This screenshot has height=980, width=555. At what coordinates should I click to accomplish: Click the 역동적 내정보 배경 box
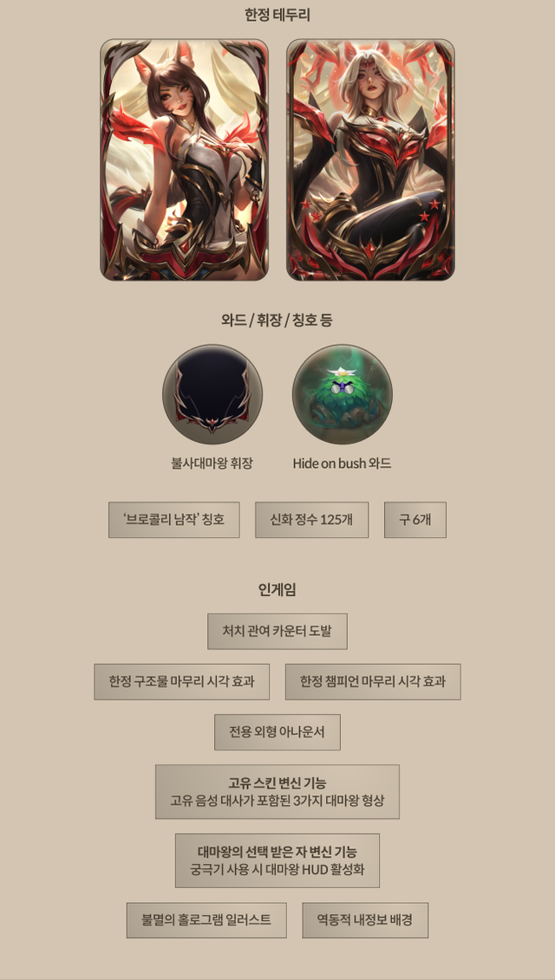(x=365, y=920)
